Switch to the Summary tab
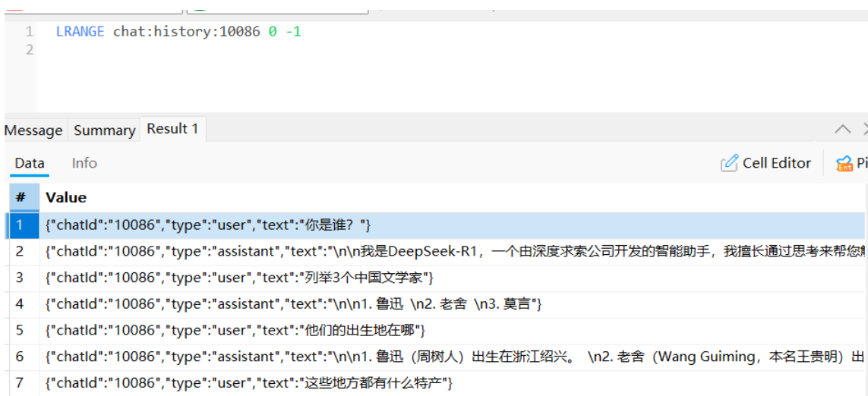 click(105, 130)
